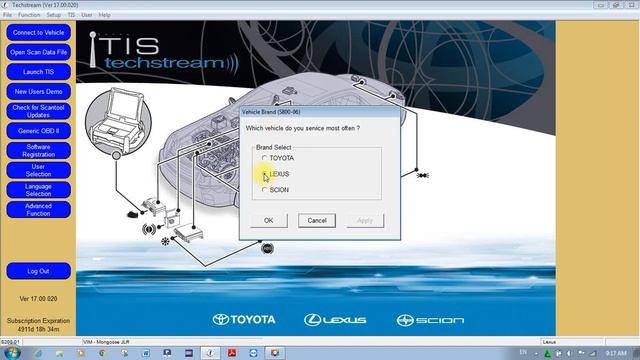The width and height of the screenshot is (640, 360).
Task: Select the SCION brand radio button
Action: pos(264,190)
